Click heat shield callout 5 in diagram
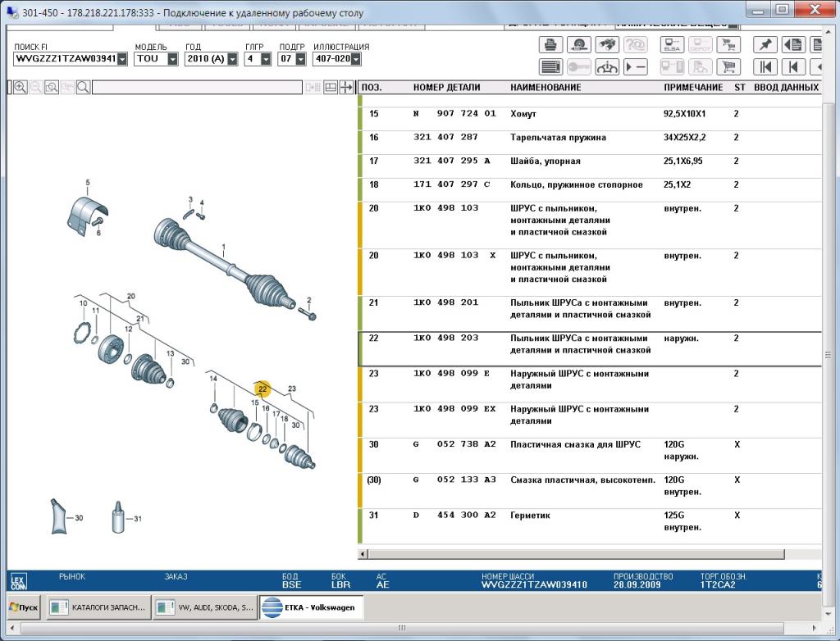This screenshot has width=840, height=641. pyautogui.click(x=88, y=183)
